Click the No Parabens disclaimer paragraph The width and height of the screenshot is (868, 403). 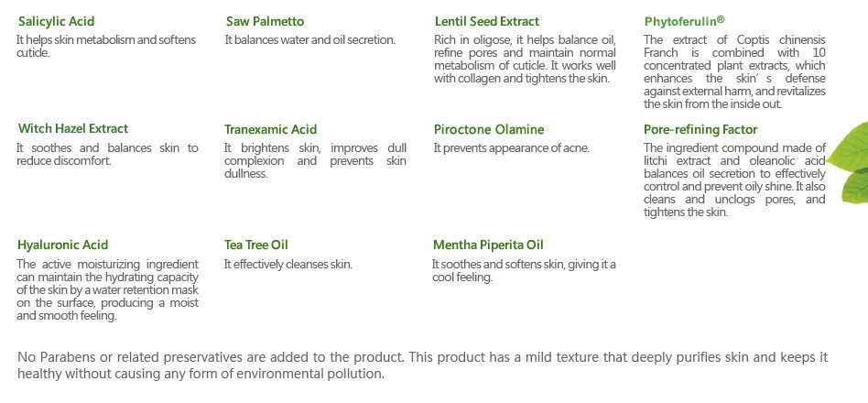422,365
